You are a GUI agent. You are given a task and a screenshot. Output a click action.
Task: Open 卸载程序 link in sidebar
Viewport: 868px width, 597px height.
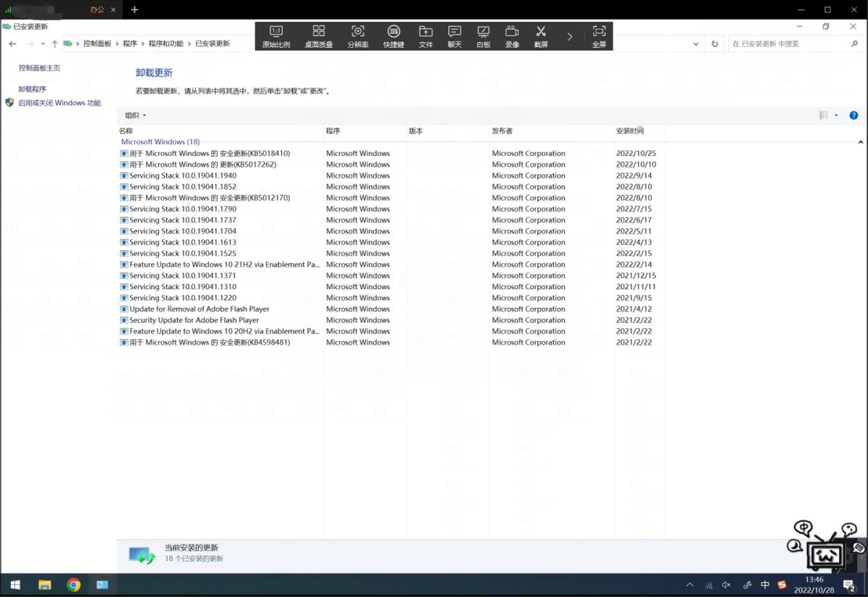coord(32,89)
